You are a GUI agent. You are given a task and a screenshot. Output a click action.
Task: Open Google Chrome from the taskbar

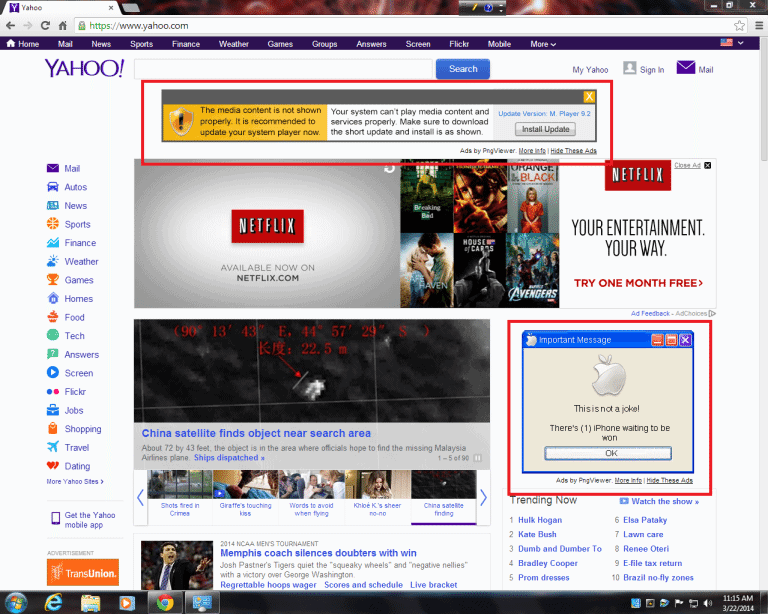pos(165,603)
